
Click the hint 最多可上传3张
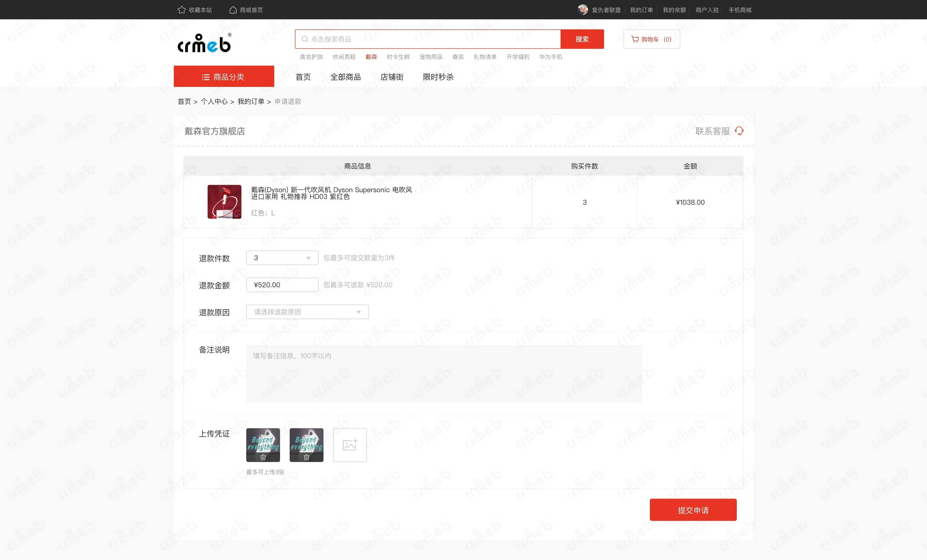coord(265,472)
